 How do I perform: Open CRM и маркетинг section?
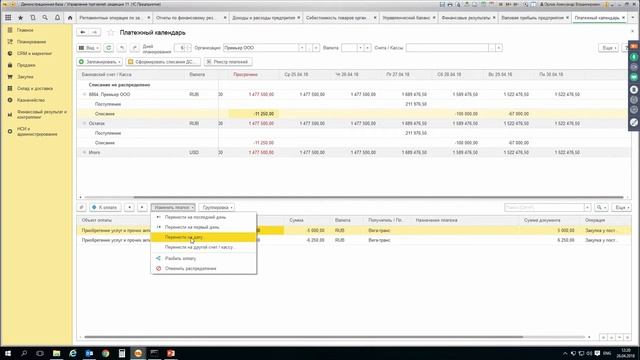tap(34, 53)
